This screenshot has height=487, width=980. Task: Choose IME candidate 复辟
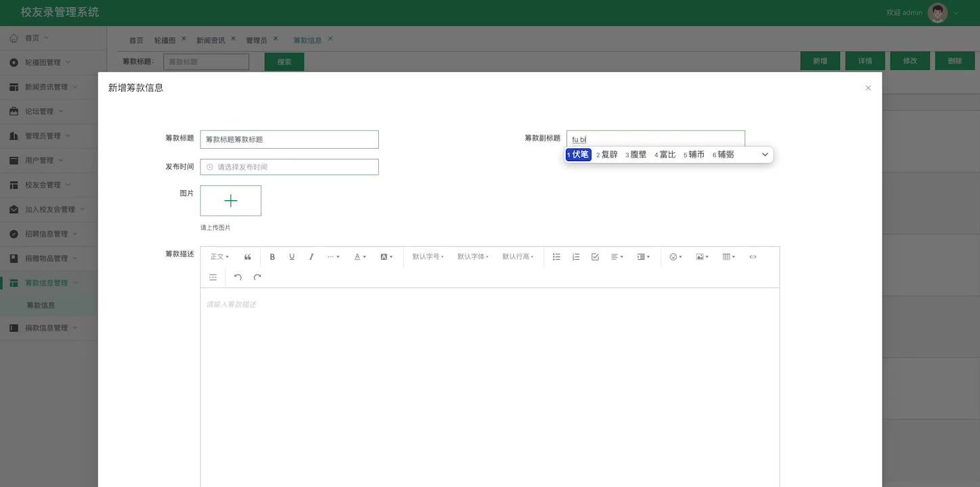click(x=607, y=155)
